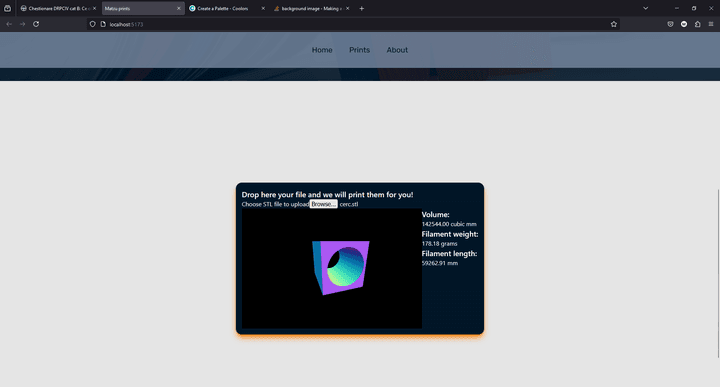Open the Firefox View icon at far left

7,8
